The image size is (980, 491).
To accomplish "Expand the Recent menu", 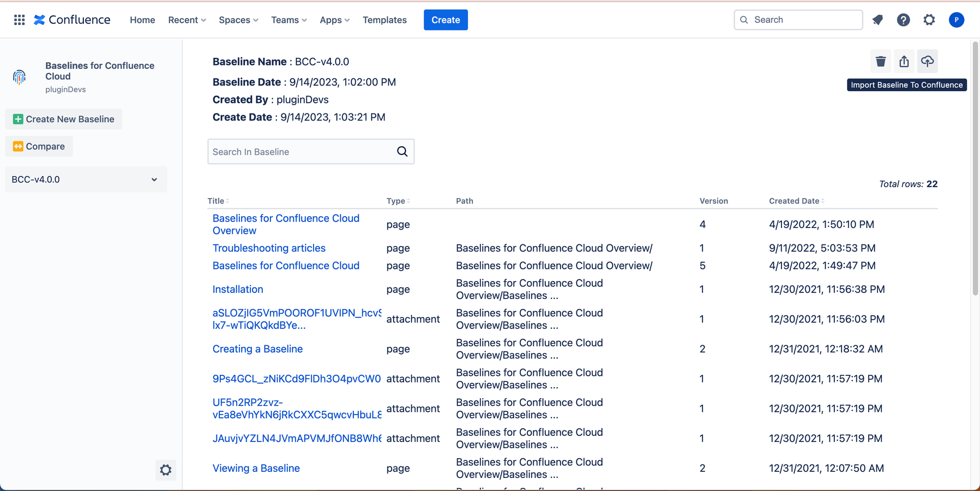I will 187,20.
